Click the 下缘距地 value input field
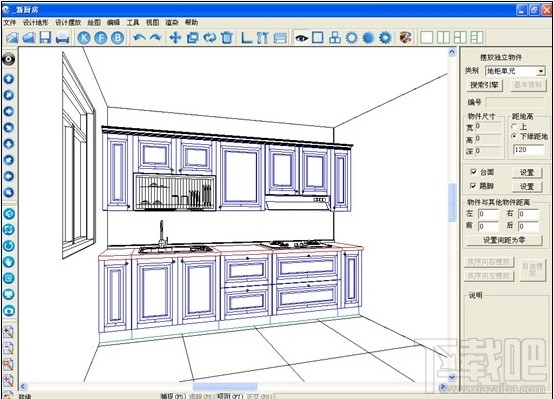 pos(528,150)
